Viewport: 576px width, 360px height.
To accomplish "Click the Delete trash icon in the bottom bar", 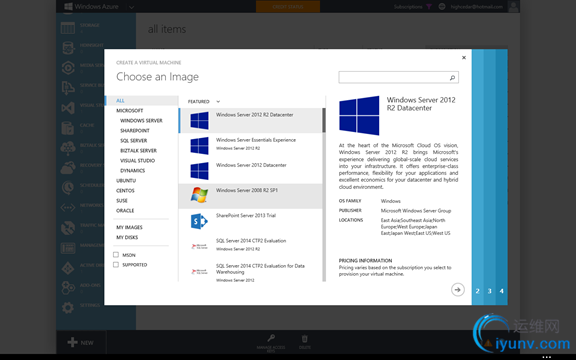I will [305, 338].
